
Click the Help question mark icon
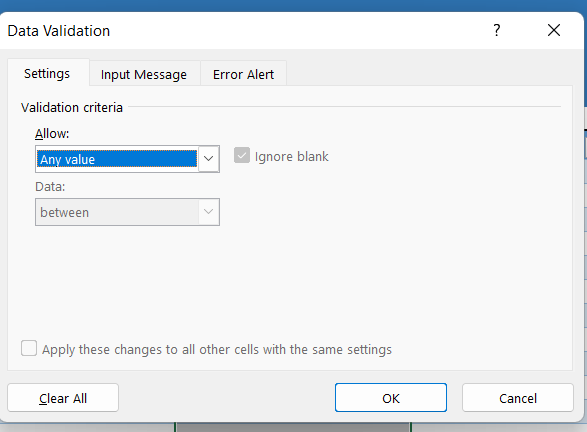[496, 30]
